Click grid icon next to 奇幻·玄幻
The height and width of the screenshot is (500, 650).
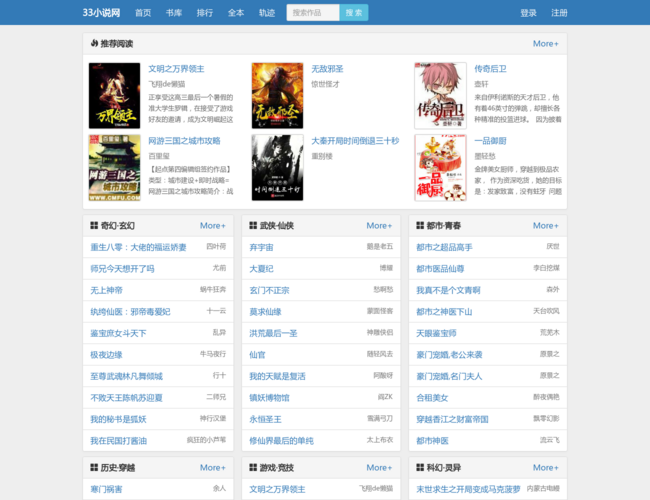click(x=94, y=225)
